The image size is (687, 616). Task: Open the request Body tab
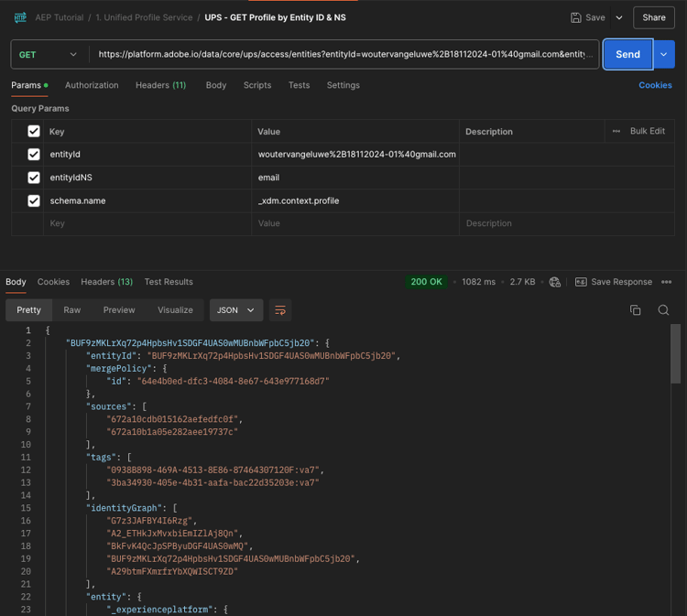216,85
